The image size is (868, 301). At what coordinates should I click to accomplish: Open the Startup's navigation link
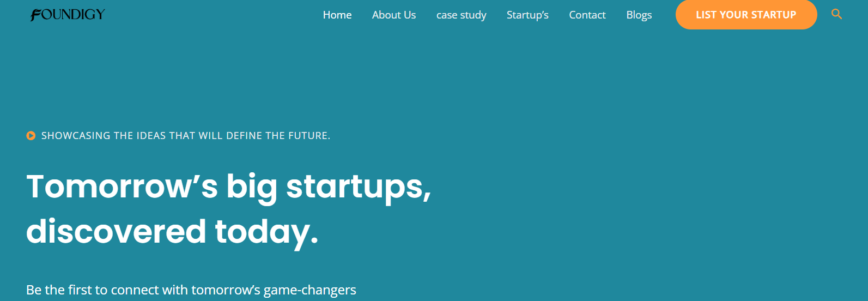point(527,15)
